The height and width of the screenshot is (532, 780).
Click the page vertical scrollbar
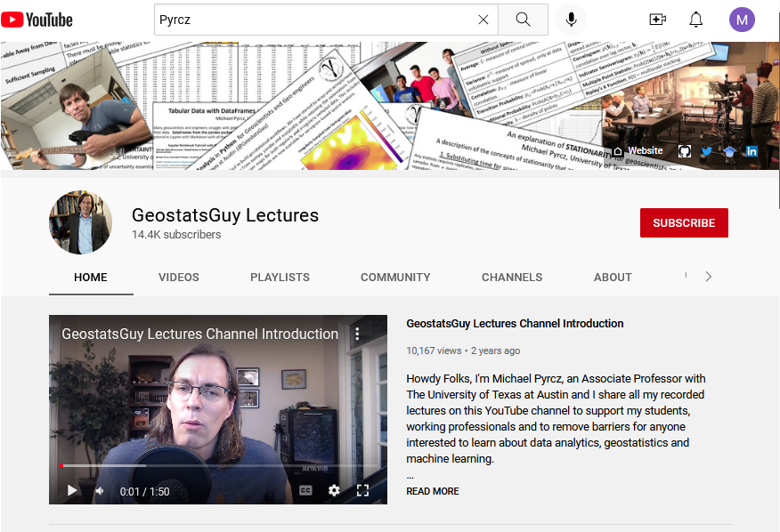[x=778, y=109]
